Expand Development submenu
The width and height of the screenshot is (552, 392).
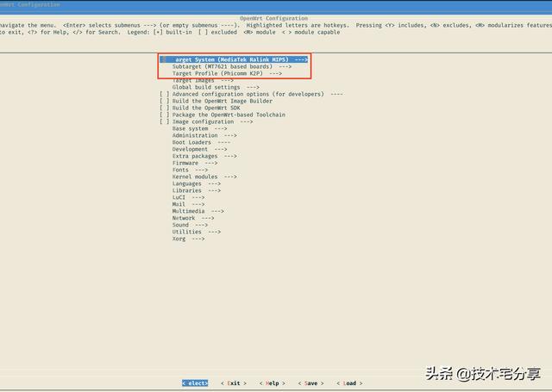tap(199, 149)
